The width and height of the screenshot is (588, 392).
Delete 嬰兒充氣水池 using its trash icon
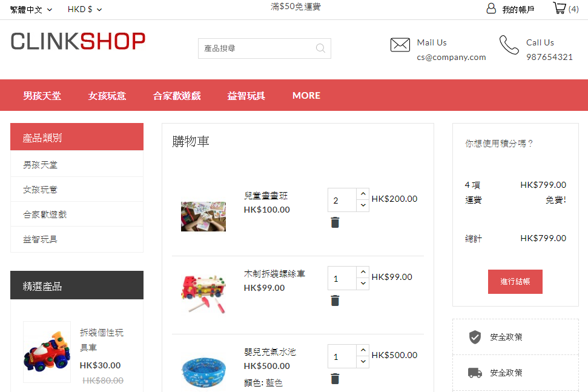click(335, 379)
